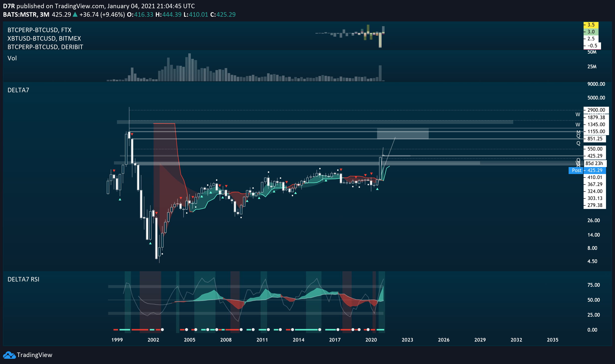This screenshot has height=364, width=615.
Task: Click the 1345.00 price level label
Action: (596, 124)
